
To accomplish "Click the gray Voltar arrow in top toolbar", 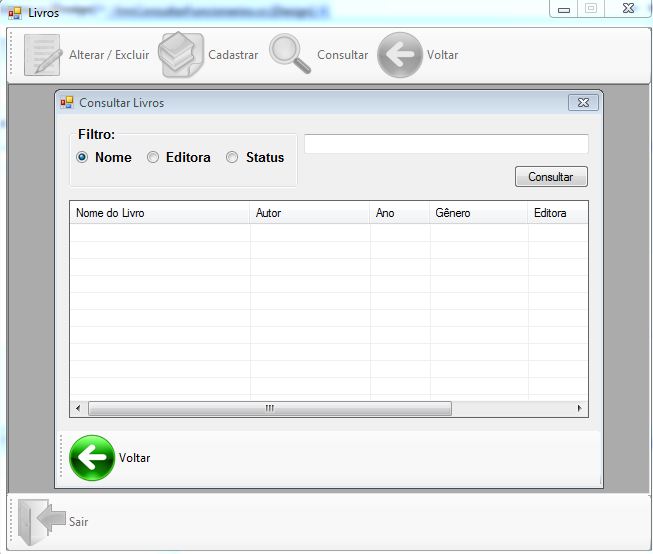I will tap(399, 55).
